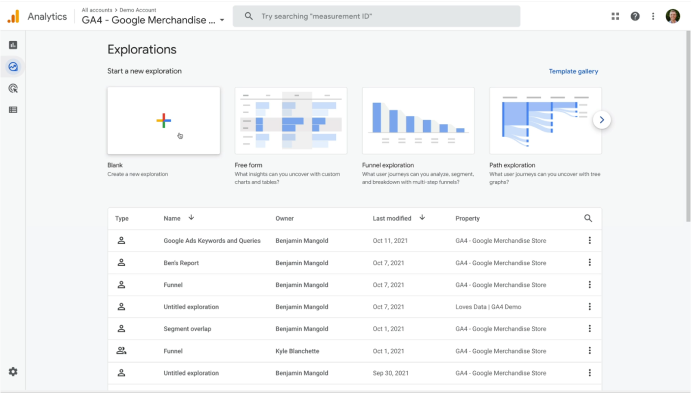Viewport: 691px width, 393px height.
Task: Open options for Untitled exploration row dated Oct 7
Action: (589, 306)
